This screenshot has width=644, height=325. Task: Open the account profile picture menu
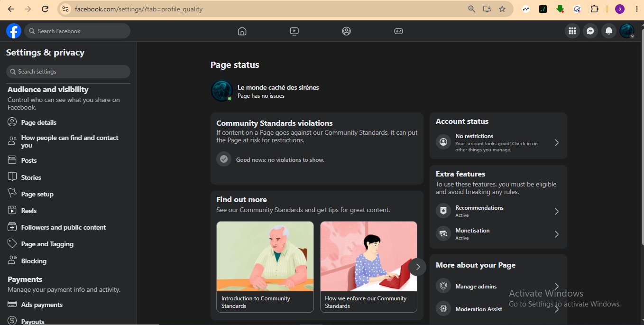coord(627,31)
